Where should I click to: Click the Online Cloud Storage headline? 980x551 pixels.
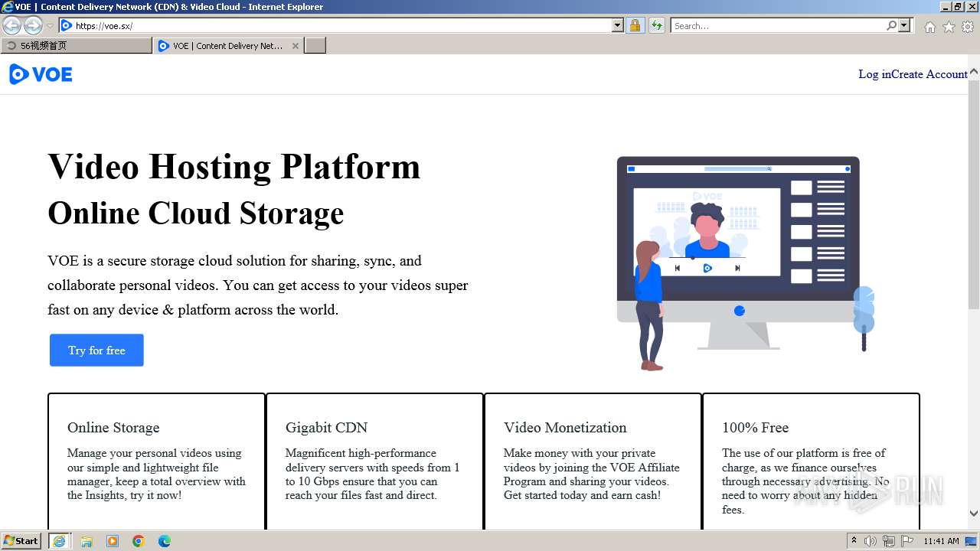click(196, 214)
